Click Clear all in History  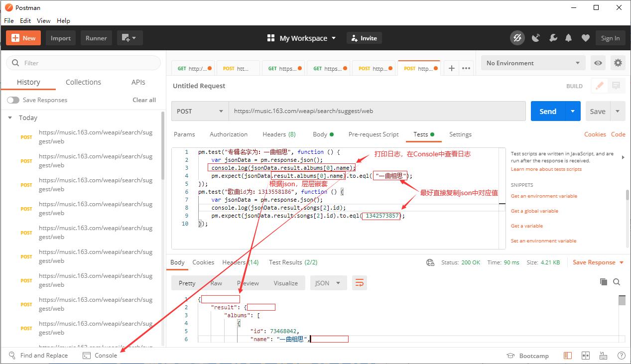[x=144, y=100]
